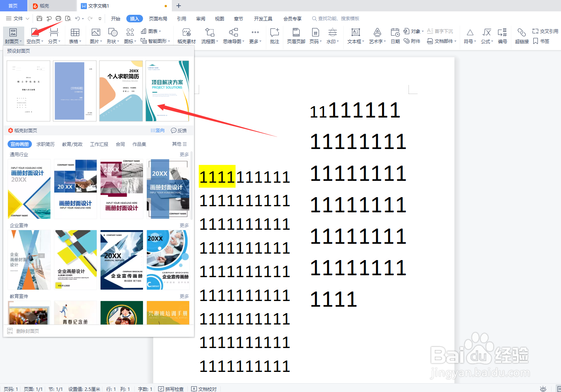561x392 pixels.
Task: Open Header and Footer (页眉页脚)
Action: 296,36
